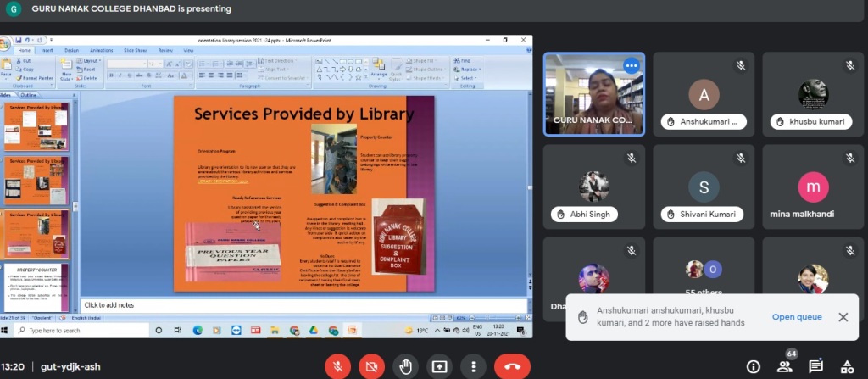The image size is (868, 379).
Task: Open meeting details info icon
Action: [753, 366]
